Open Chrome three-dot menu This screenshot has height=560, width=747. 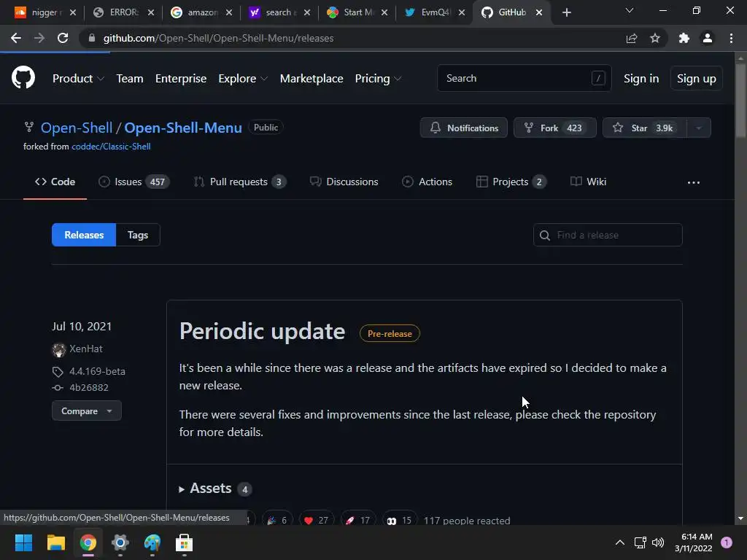[731, 38]
